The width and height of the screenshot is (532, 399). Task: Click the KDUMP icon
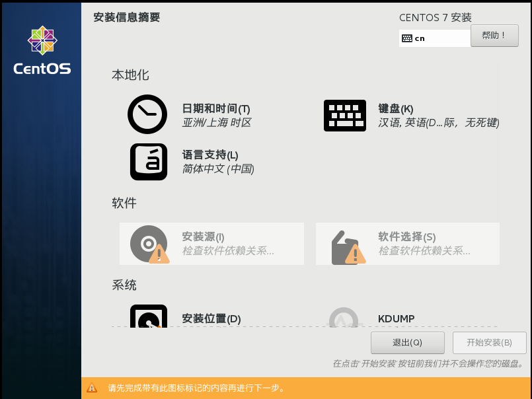click(344, 318)
